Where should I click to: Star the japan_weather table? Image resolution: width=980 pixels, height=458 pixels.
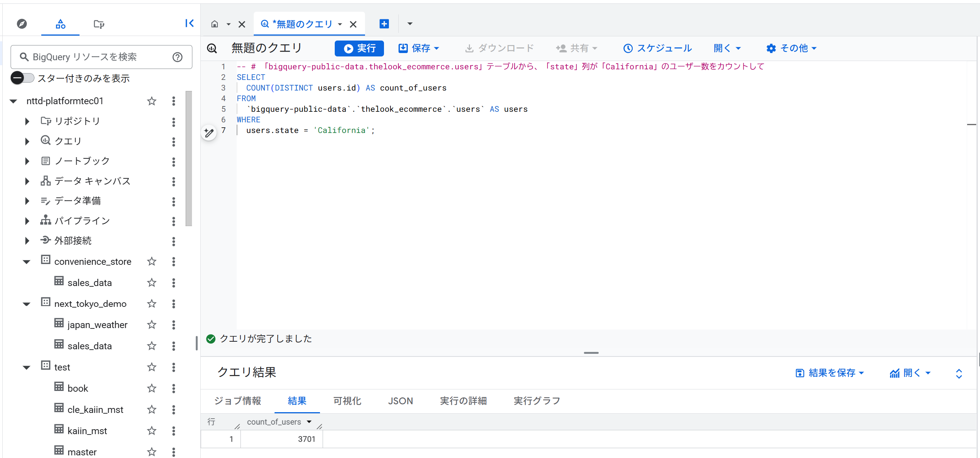[x=151, y=324]
